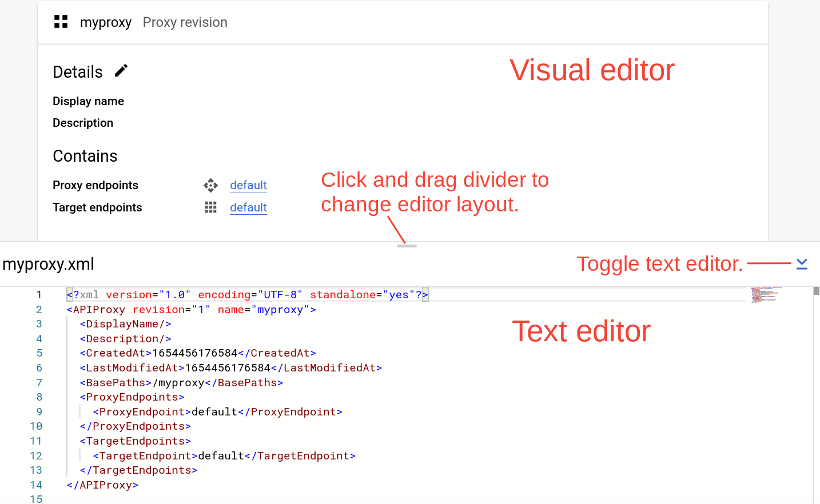Expand the editor divider handle panel
Image resolution: width=820 pixels, height=504 pixels.
pos(407,246)
